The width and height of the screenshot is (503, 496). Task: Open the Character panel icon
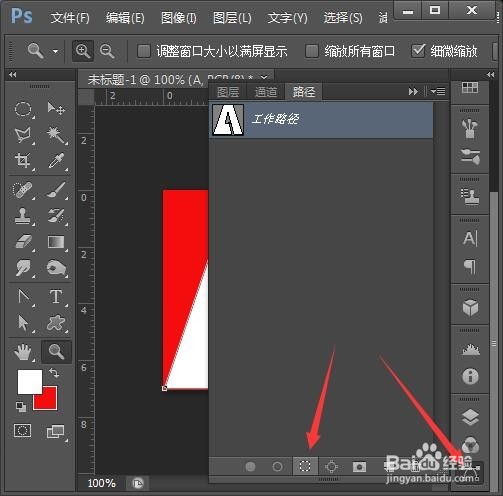pyautogui.click(x=470, y=238)
